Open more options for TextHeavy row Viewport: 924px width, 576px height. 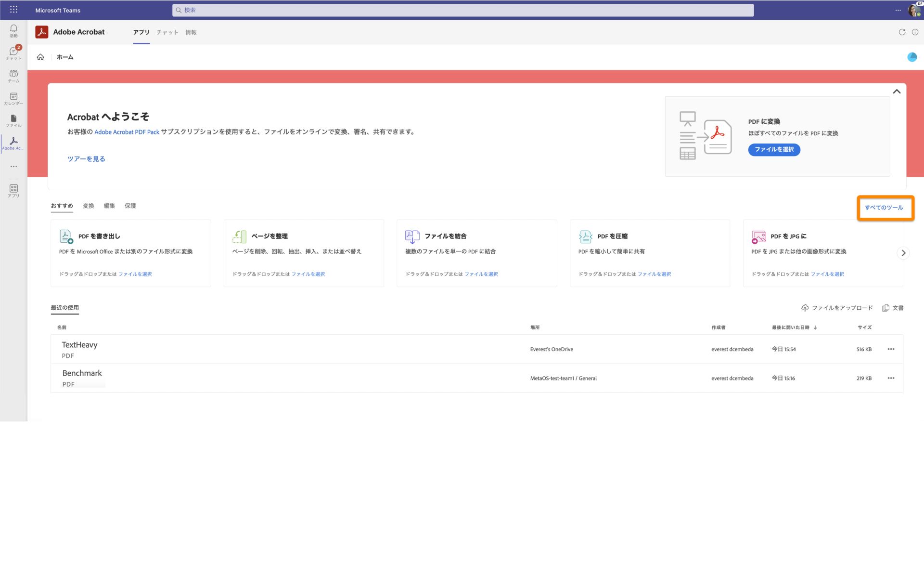click(891, 349)
